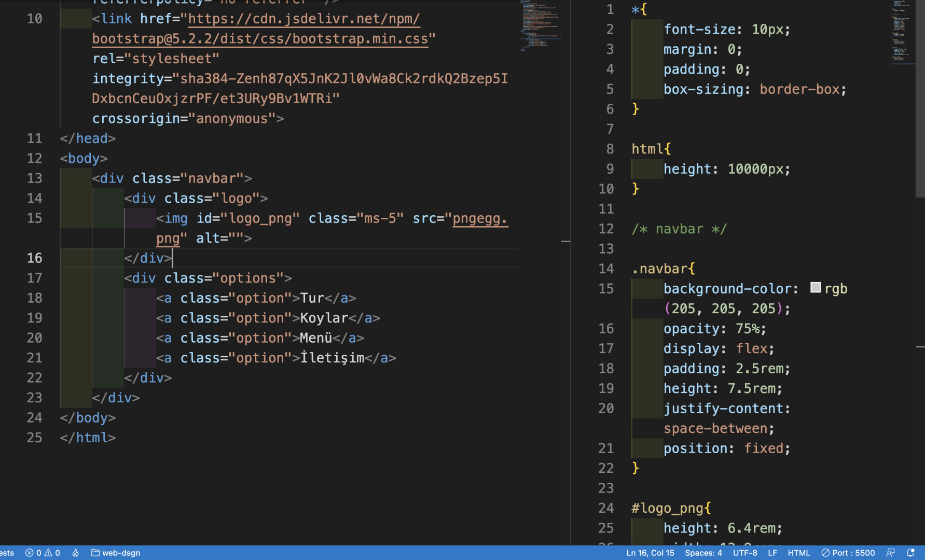Viewport: 925px width, 560px height.
Task: Click the CSS editor vertical scrollbar
Action: [920, 99]
